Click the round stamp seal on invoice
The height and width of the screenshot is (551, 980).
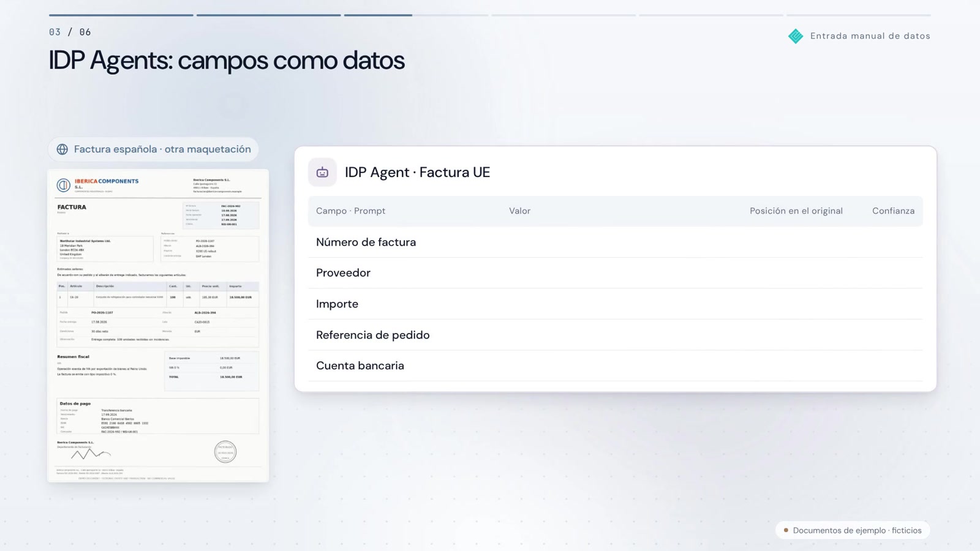tap(225, 452)
